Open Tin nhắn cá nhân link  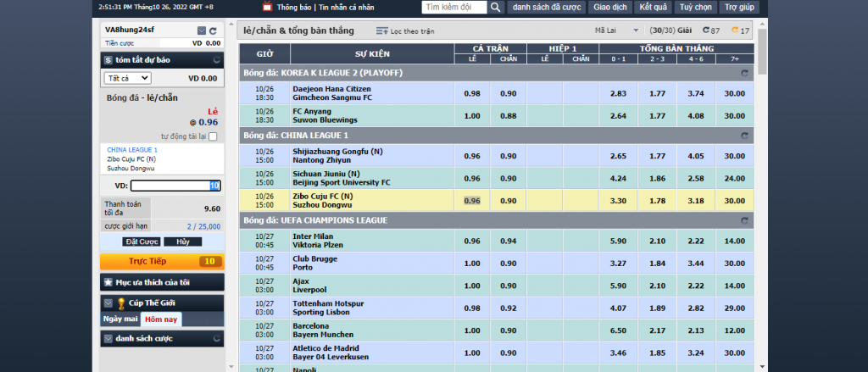pos(346,7)
